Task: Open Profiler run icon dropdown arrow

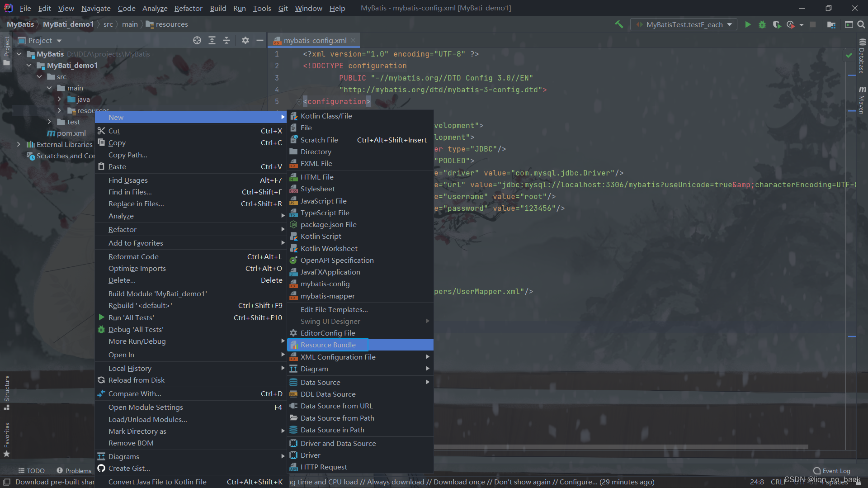Action: 802,25
